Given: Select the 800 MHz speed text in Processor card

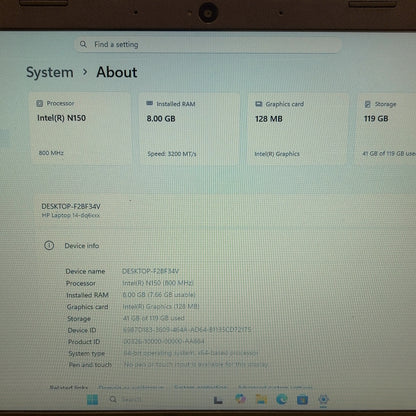Looking at the screenshot, I should click(51, 153).
